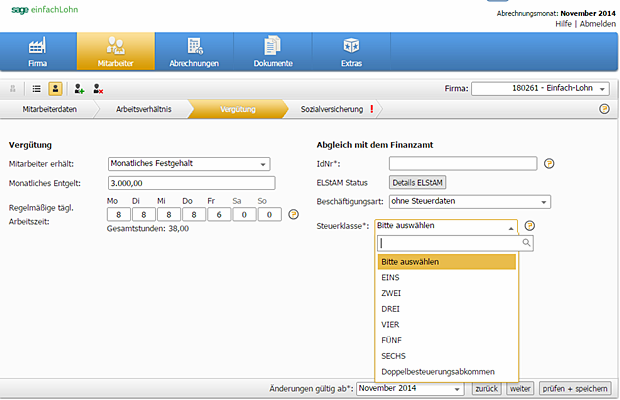
Task: Edit Sunday working hours field
Action: pos(269,215)
